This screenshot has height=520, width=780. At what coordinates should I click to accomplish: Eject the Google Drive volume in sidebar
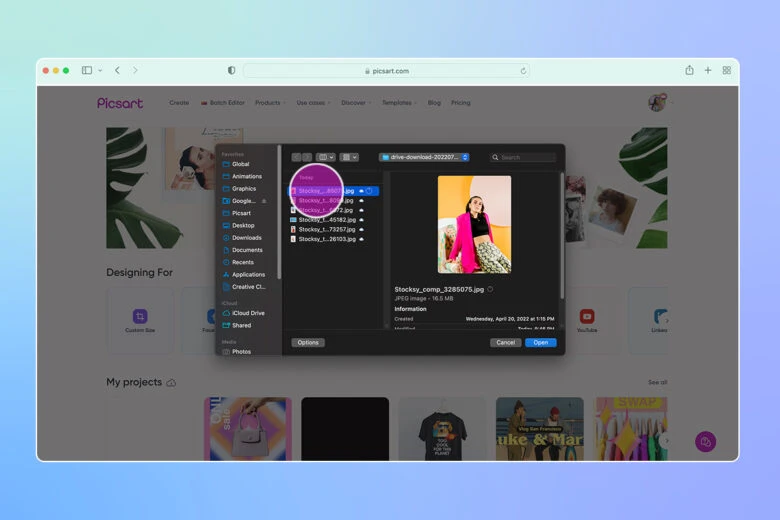(x=264, y=201)
